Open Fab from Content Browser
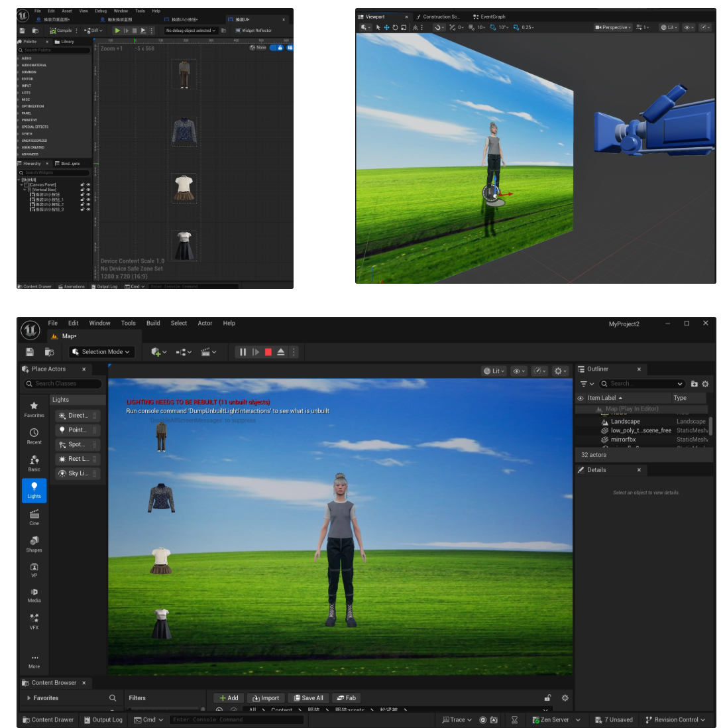The image size is (725, 728). 346,698
